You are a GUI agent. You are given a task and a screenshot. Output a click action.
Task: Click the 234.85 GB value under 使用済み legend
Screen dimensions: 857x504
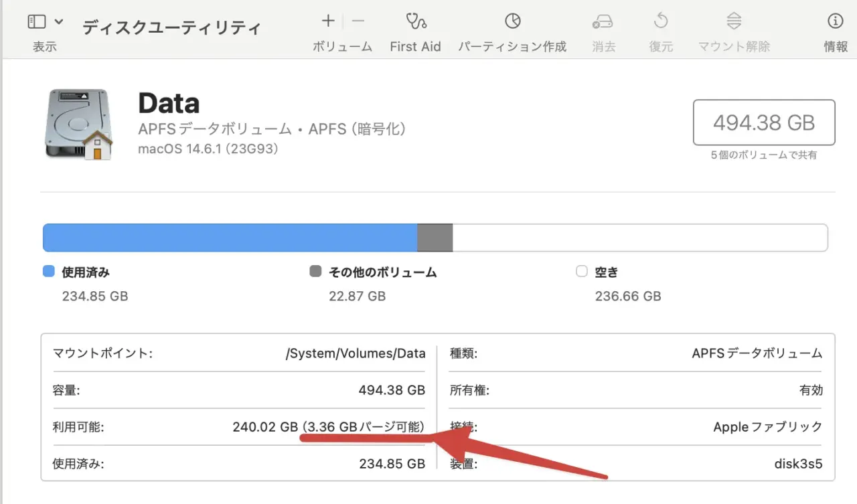(95, 296)
